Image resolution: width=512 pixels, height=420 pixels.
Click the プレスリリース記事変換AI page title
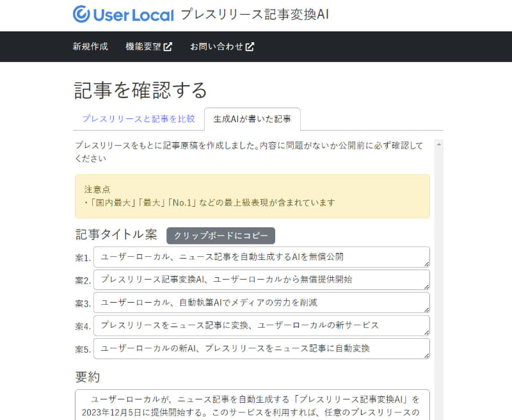coord(254,14)
